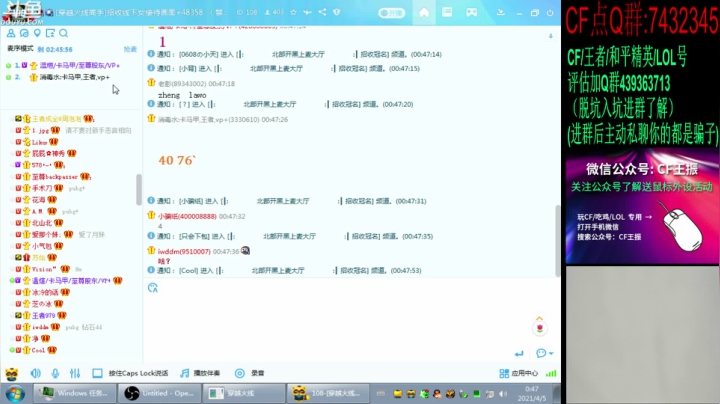Click the shield security icon in title bar
The image size is (720, 404).
337,12
